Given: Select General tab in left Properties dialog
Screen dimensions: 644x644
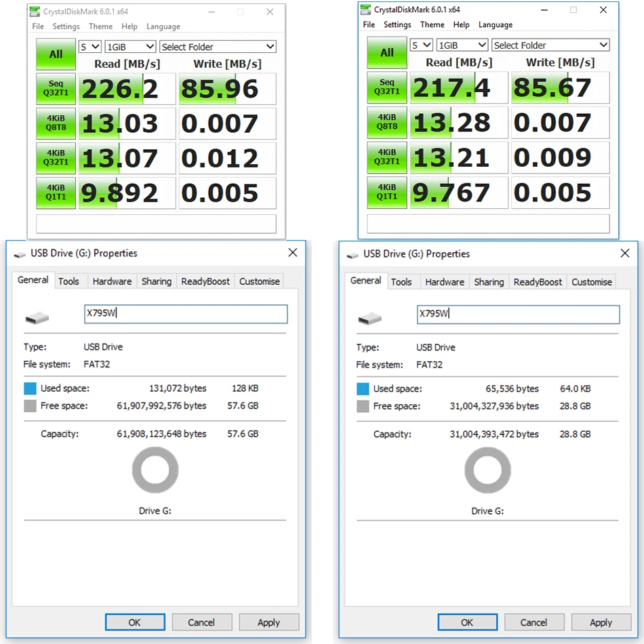Looking at the screenshot, I should pos(33,280).
